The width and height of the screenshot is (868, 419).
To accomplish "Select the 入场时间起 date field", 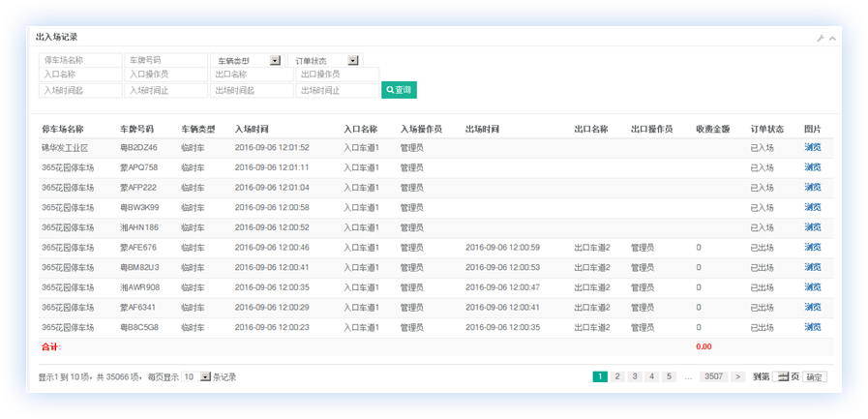I will 80,90.
